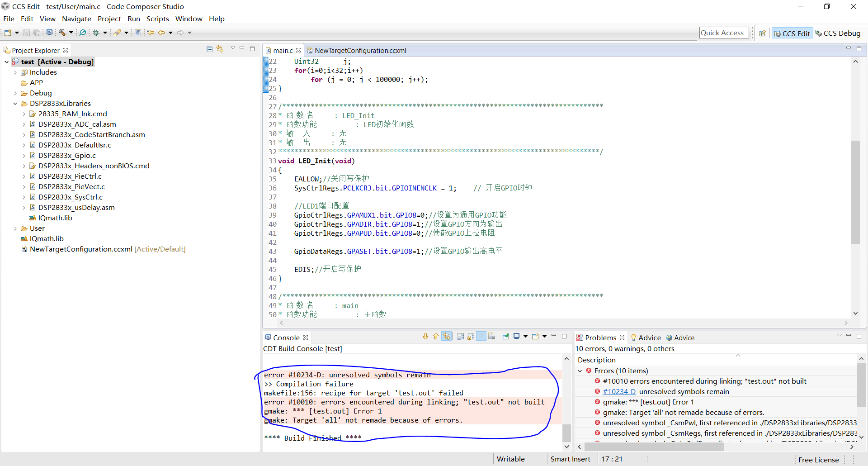Open the Navigate menu
This screenshot has width=868, height=466.
click(76, 19)
